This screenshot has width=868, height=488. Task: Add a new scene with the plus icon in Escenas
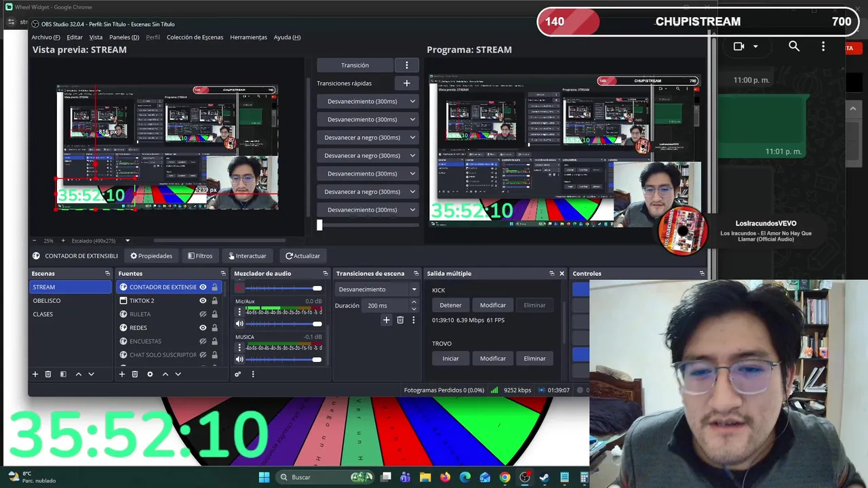point(35,374)
